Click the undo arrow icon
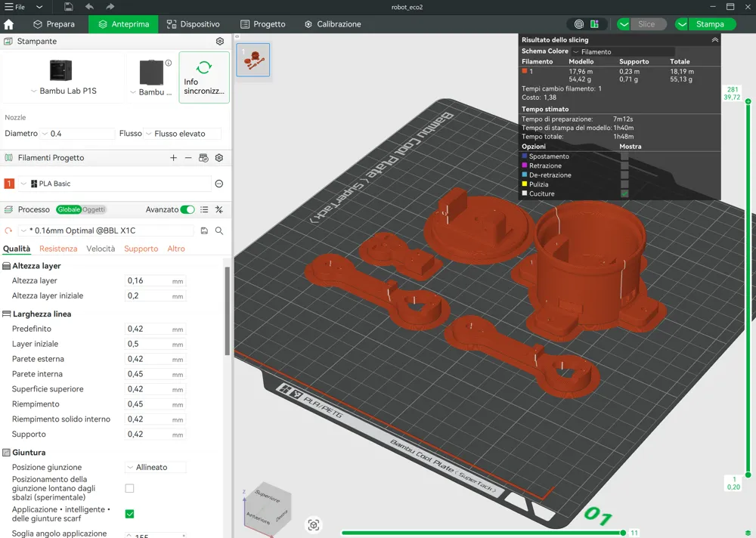The width and height of the screenshot is (756, 538). coord(89,7)
